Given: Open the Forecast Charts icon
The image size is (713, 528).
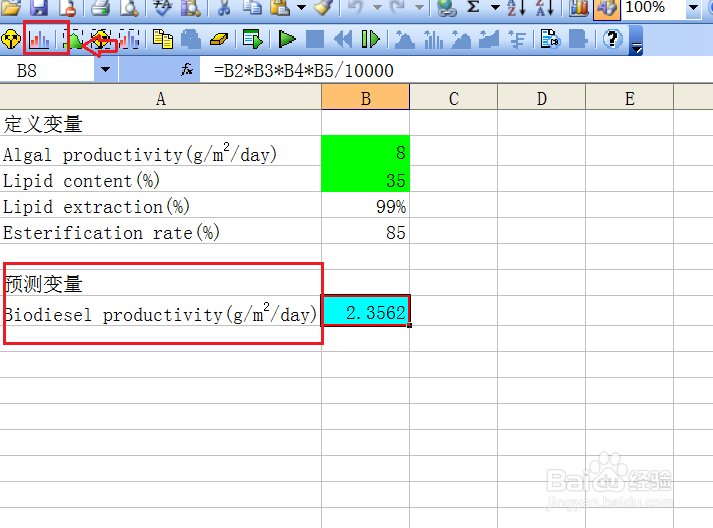Looking at the screenshot, I should pos(405,40).
